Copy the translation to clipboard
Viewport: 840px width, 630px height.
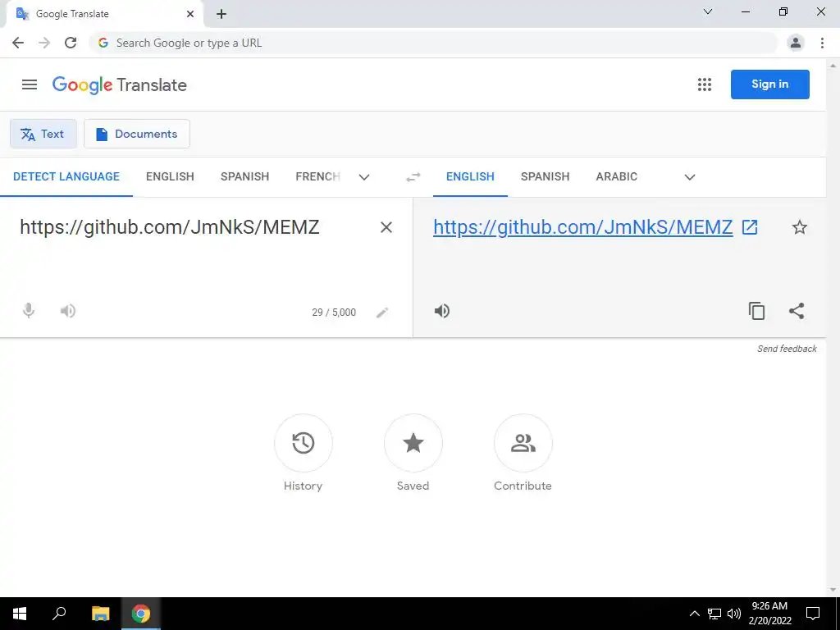click(x=756, y=311)
